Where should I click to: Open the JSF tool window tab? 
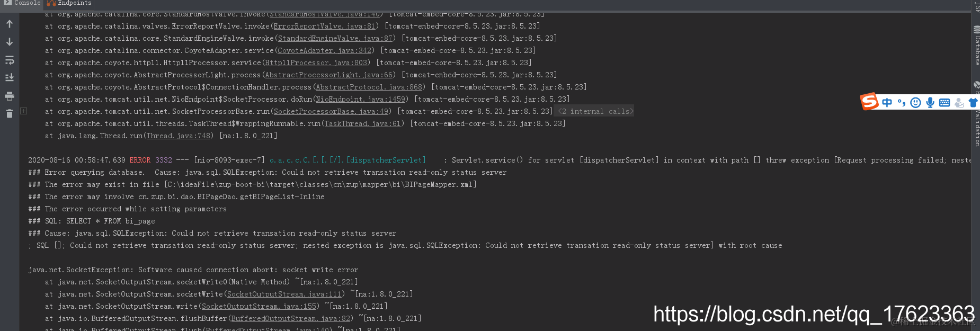point(976,6)
